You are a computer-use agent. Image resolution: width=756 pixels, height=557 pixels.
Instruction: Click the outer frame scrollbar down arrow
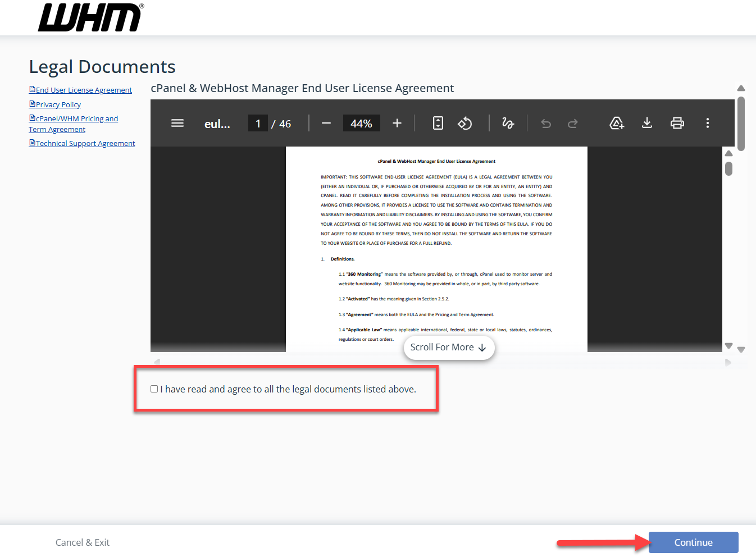tap(741, 349)
